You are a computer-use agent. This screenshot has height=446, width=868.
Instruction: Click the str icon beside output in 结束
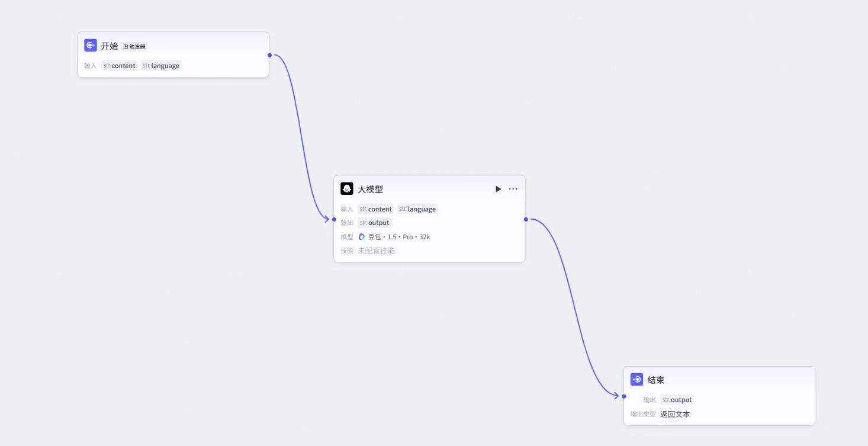tap(666, 400)
